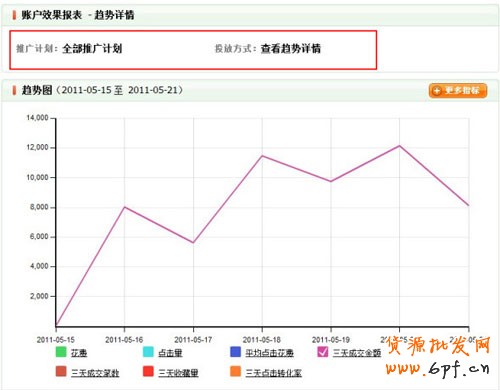This screenshot has width=500, height=390.
Task: Click the 投放方式 field label
Action: [235, 49]
